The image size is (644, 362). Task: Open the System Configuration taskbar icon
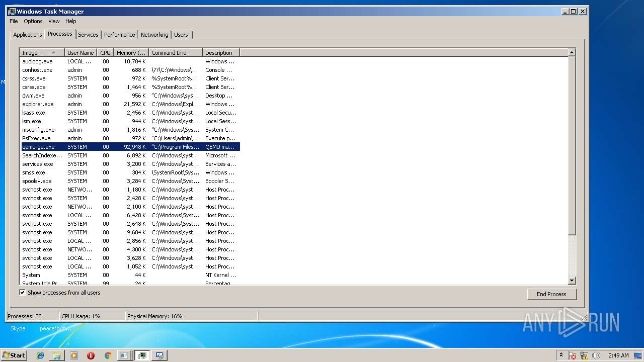click(159, 355)
